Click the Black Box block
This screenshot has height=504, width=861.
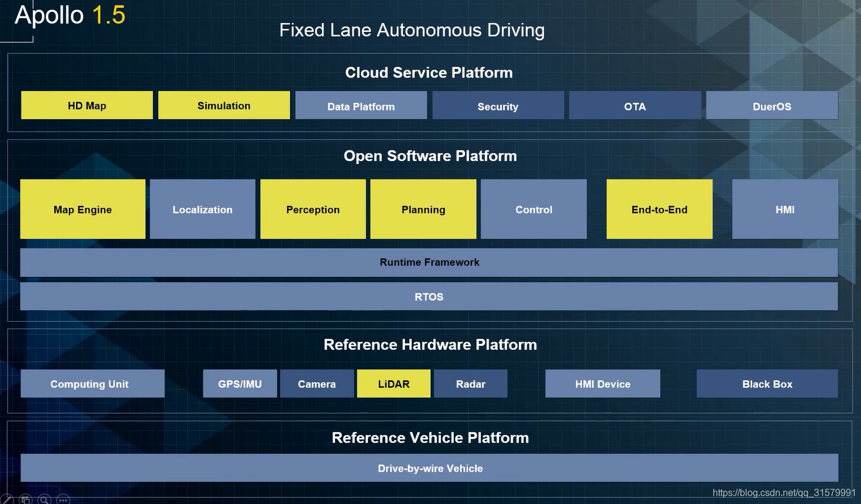pyautogui.click(x=767, y=383)
